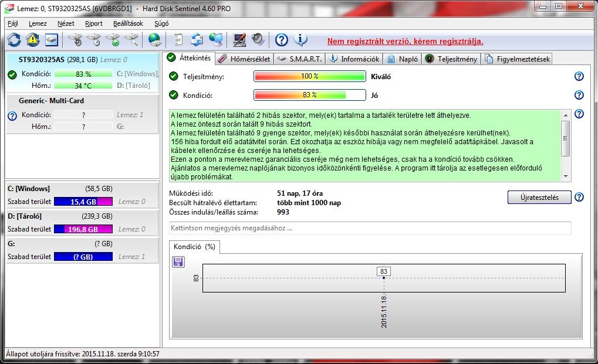Image resolution: width=598 pixels, height=364 pixels.
Task: Switch to the Teljesítmény tab
Action: (x=451, y=59)
